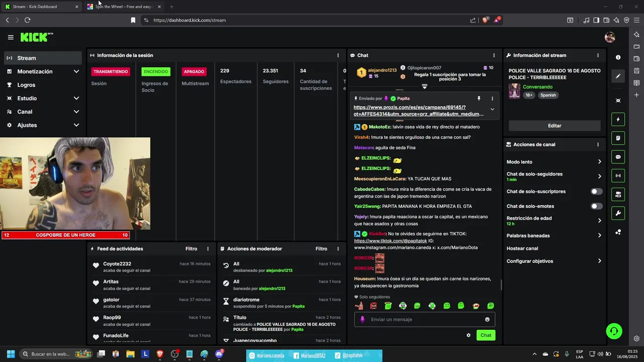The height and width of the screenshot is (362, 644).
Task: Open options menu of Feed de actividades
Action: point(208,249)
